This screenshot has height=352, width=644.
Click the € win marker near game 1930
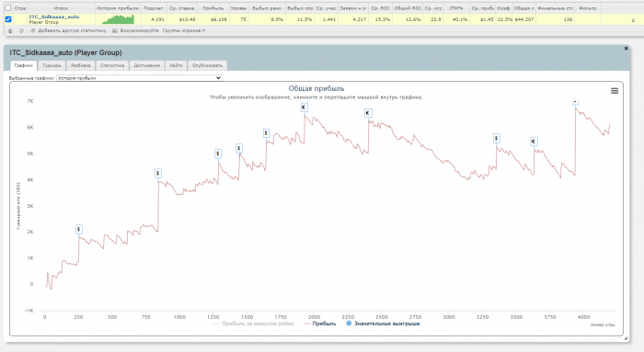304,108
